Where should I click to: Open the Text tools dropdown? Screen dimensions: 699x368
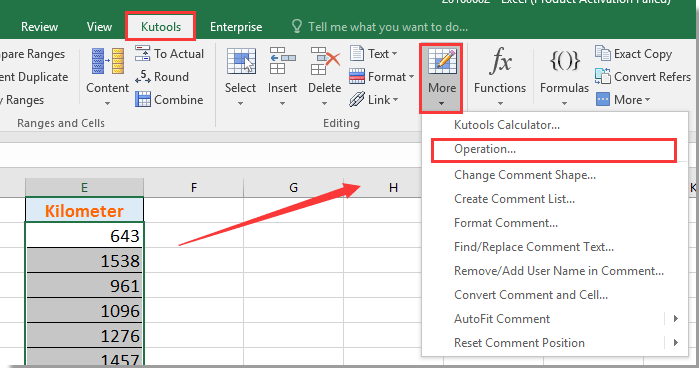tap(382, 54)
